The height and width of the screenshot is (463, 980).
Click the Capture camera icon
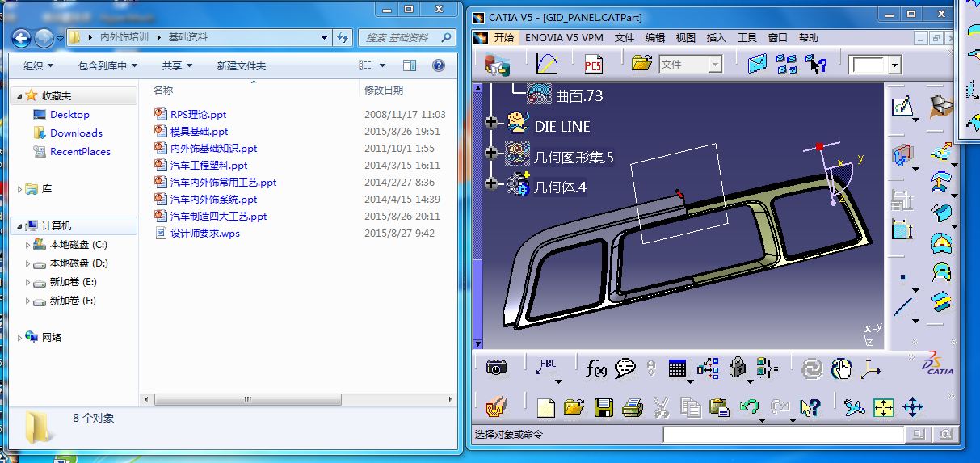pos(496,368)
